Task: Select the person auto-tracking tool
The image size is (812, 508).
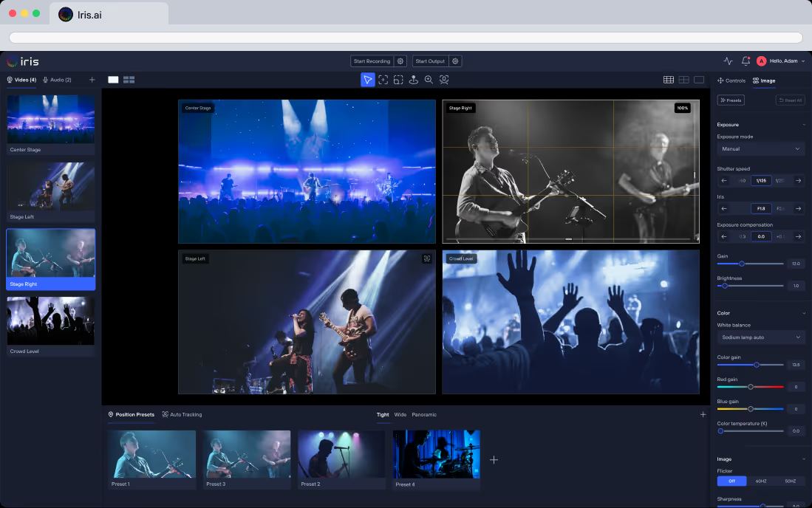Action: coord(444,80)
